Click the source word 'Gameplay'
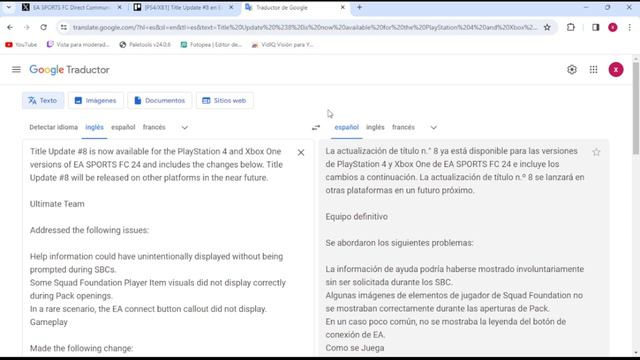Screen dimensions: 640x360 click(49, 322)
